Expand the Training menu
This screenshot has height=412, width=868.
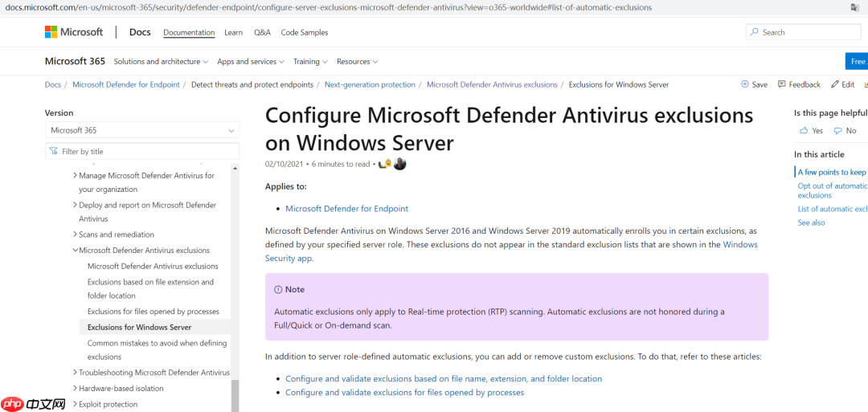click(310, 61)
